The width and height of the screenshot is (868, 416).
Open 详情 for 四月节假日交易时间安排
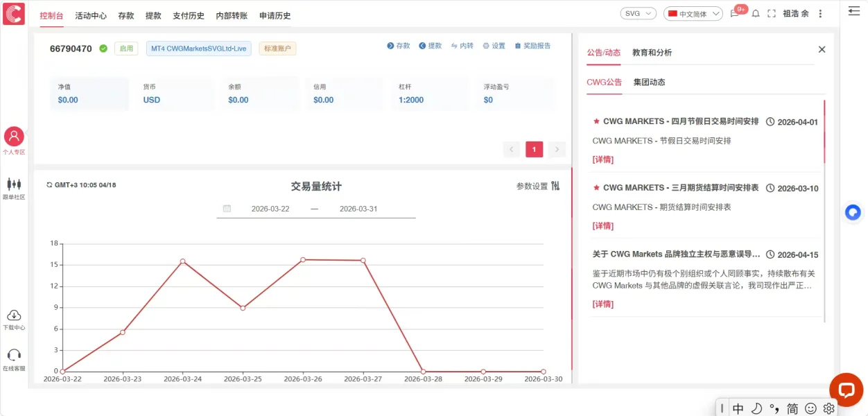tap(603, 159)
